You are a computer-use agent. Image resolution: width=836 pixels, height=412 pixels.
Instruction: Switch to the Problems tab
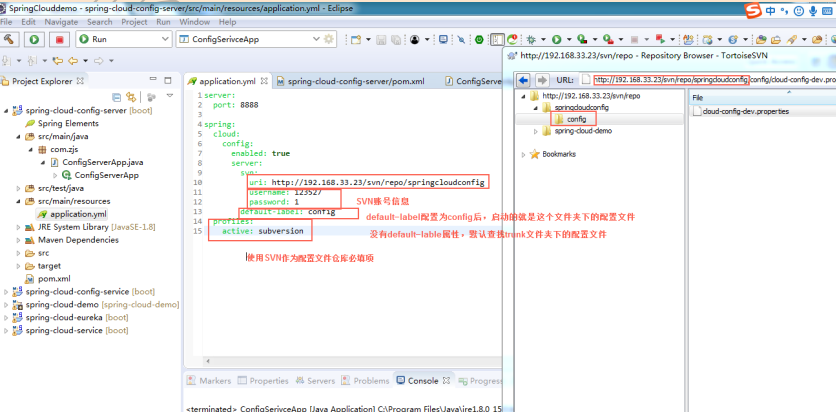coord(366,381)
